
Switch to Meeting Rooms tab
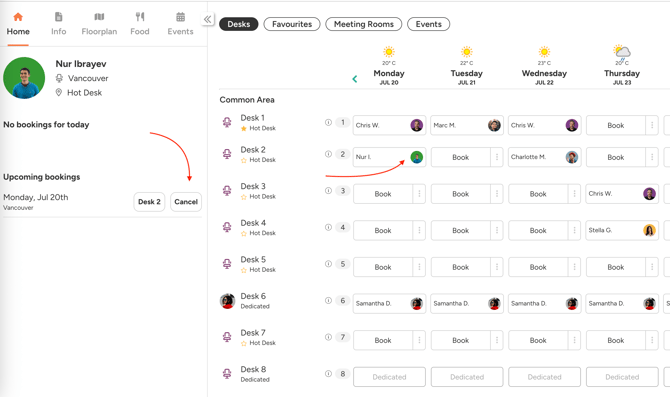point(364,24)
